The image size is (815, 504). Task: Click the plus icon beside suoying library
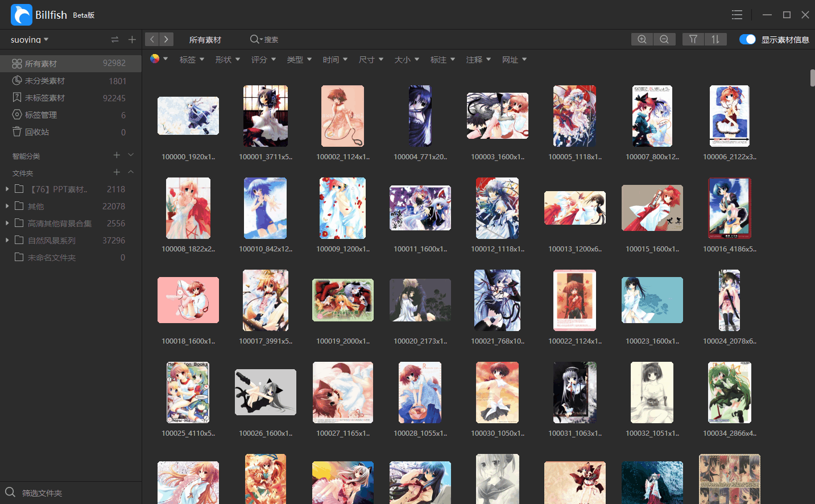(132, 39)
